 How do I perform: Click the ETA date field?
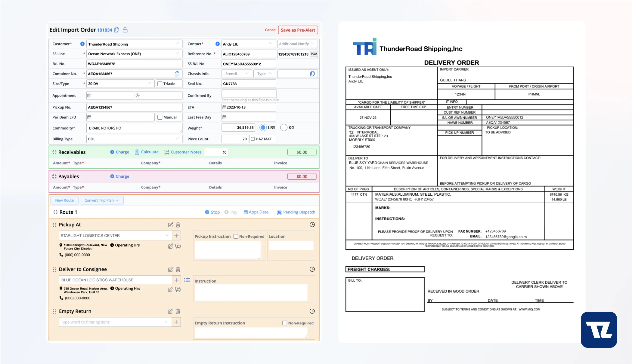[249, 107]
